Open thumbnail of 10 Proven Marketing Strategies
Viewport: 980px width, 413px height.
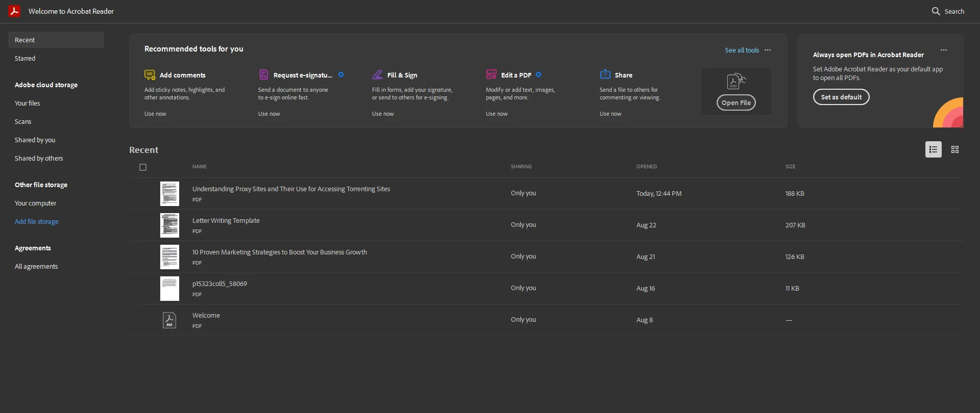click(169, 257)
